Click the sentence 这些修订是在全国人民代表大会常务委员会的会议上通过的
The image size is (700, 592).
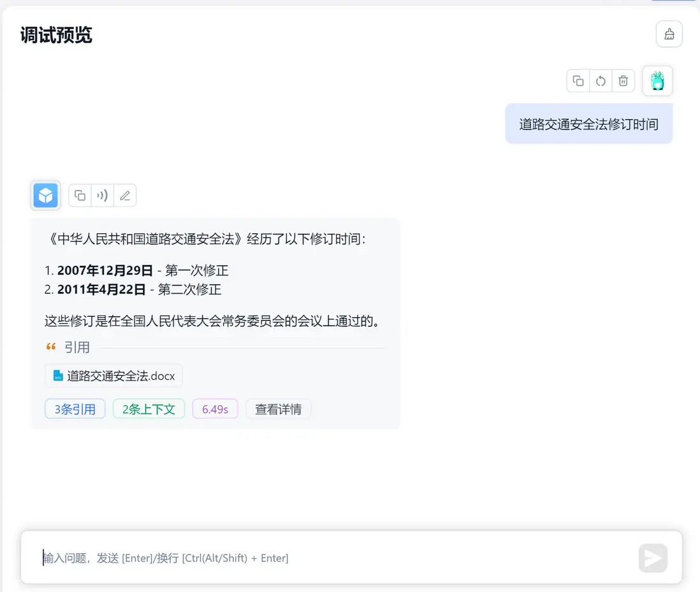click(212, 321)
